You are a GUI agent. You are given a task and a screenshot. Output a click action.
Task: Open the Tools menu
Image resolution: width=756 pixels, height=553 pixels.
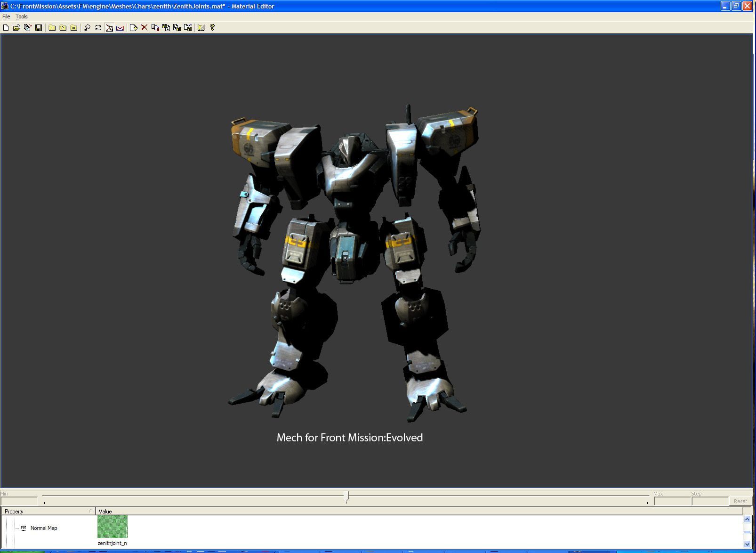22,16
